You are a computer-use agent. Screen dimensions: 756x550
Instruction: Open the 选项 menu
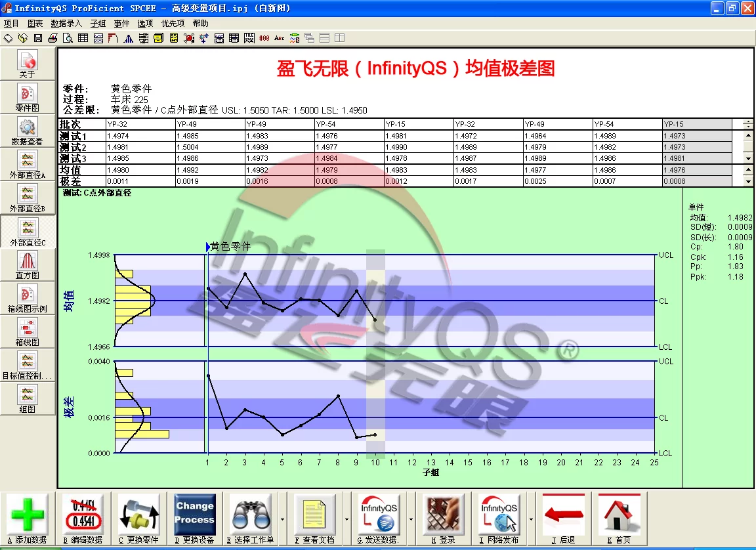pyautogui.click(x=145, y=23)
